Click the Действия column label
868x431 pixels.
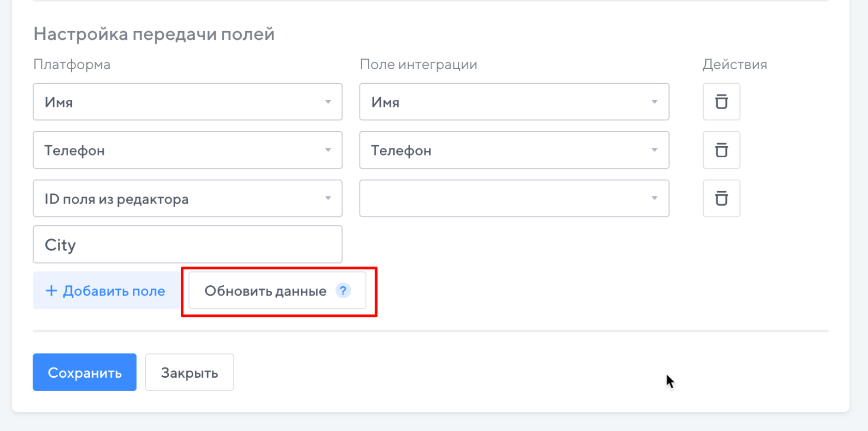click(x=735, y=65)
